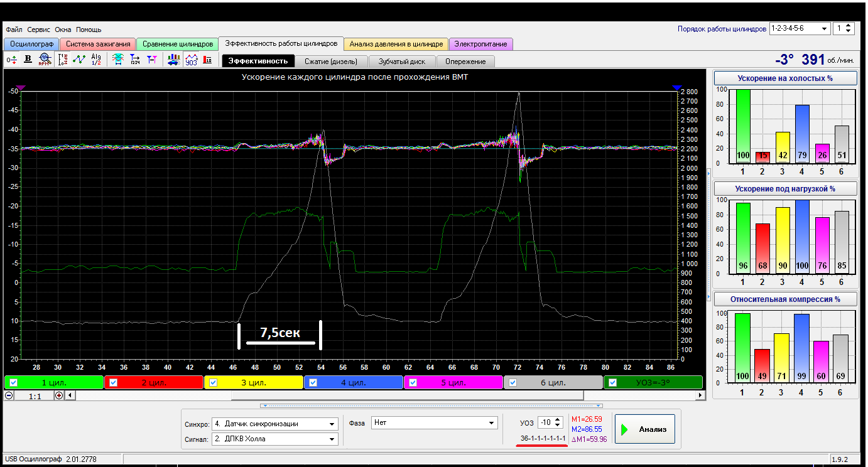The image size is (868, 467).
Task: Open the Синхро dropdown
Action: (275, 424)
